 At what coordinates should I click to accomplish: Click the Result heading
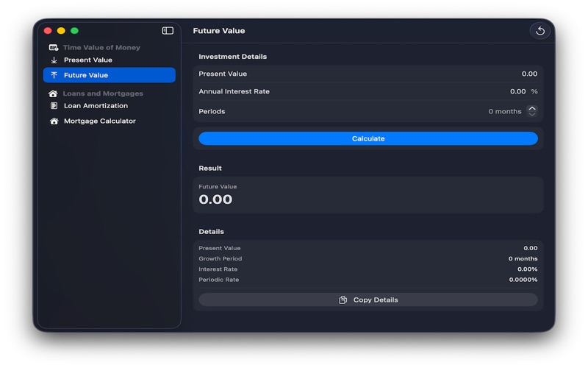210,169
